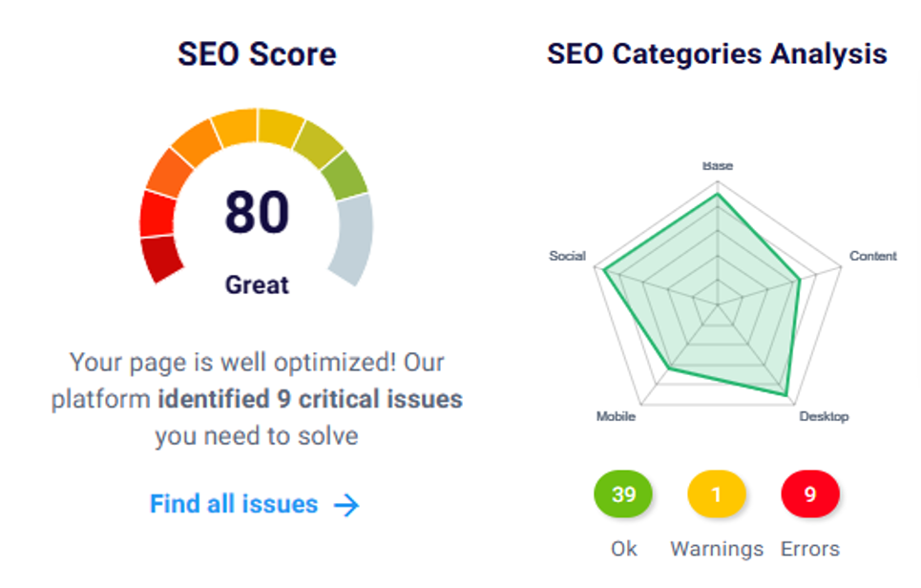Click the Content axis label on chart

[x=873, y=256]
